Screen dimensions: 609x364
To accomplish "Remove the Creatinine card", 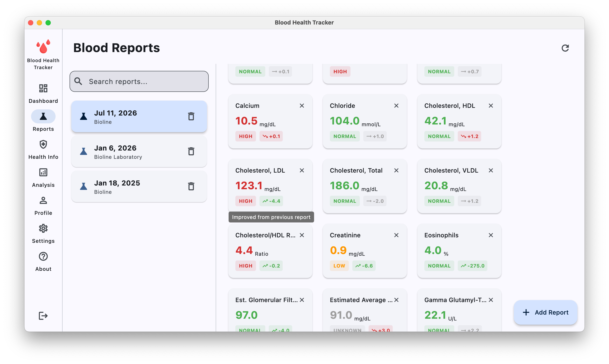I will 396,235.
